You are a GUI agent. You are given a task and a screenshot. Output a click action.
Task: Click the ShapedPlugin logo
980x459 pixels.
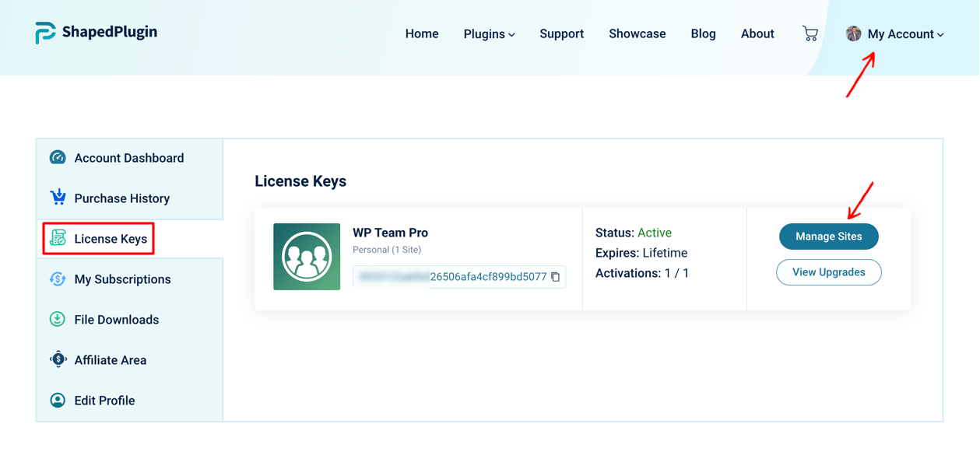coord(95,33)
